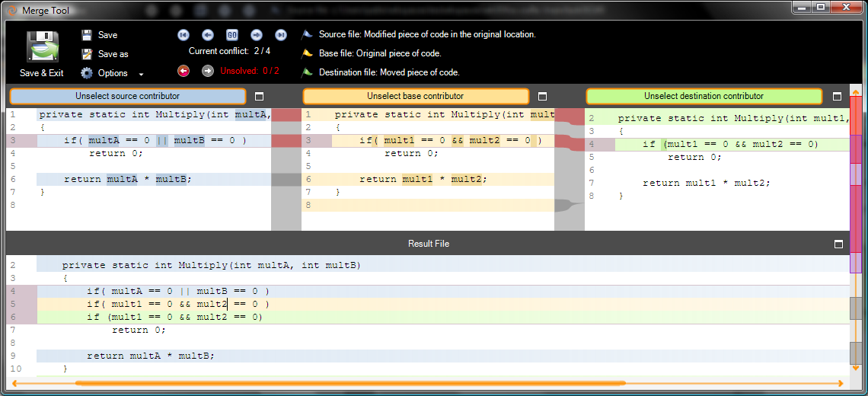Maximize the base contributor pane

tap(542, 97)
